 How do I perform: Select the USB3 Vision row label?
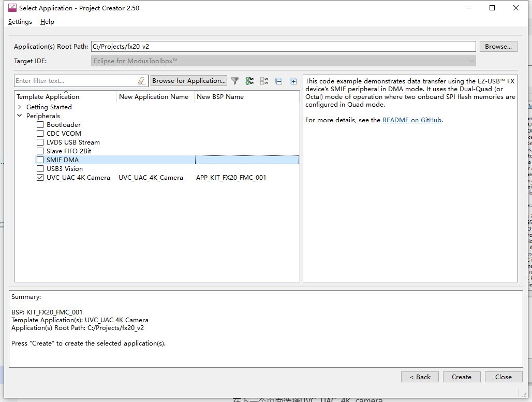tap(65, 169)
